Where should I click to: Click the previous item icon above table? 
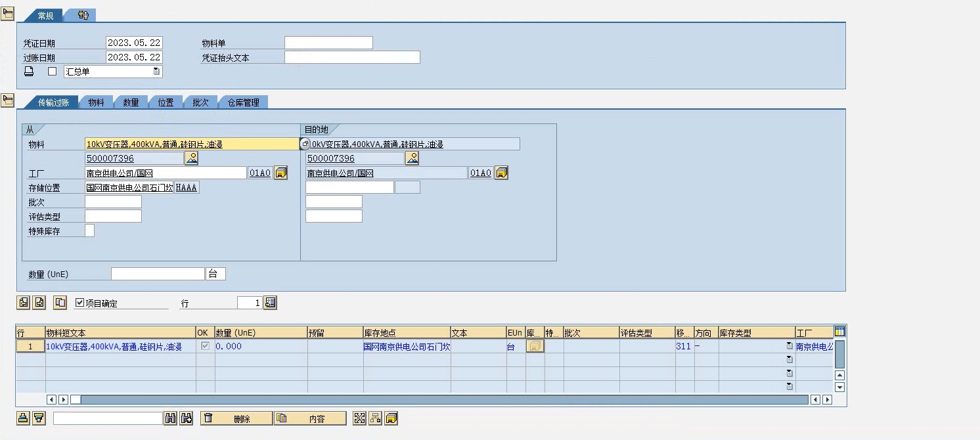pos(24,303)
